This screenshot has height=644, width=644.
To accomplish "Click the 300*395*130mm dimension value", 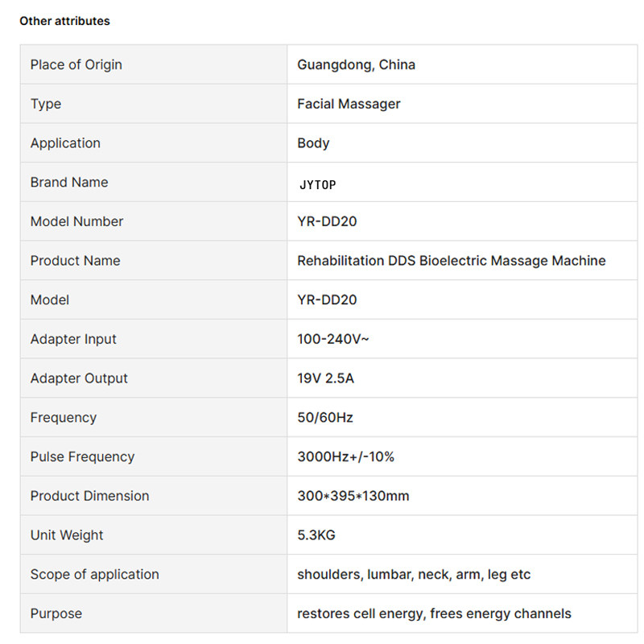I will [x=353, y=496].
